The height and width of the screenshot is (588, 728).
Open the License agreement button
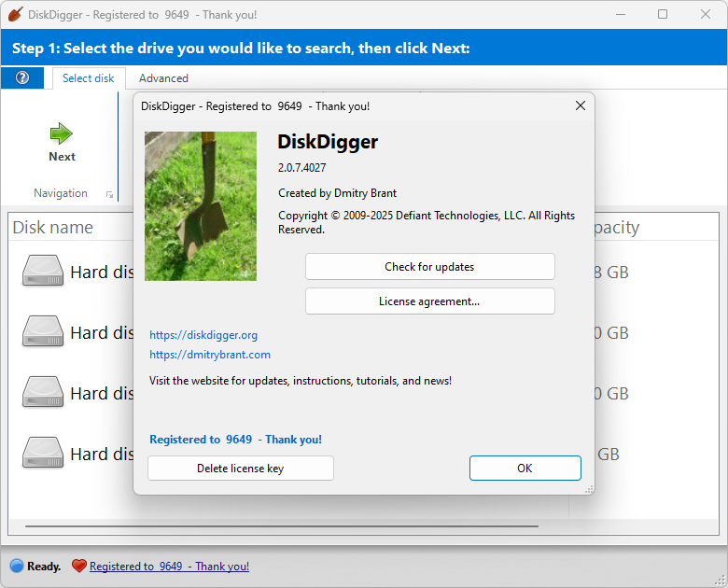(x=430, y=301)
